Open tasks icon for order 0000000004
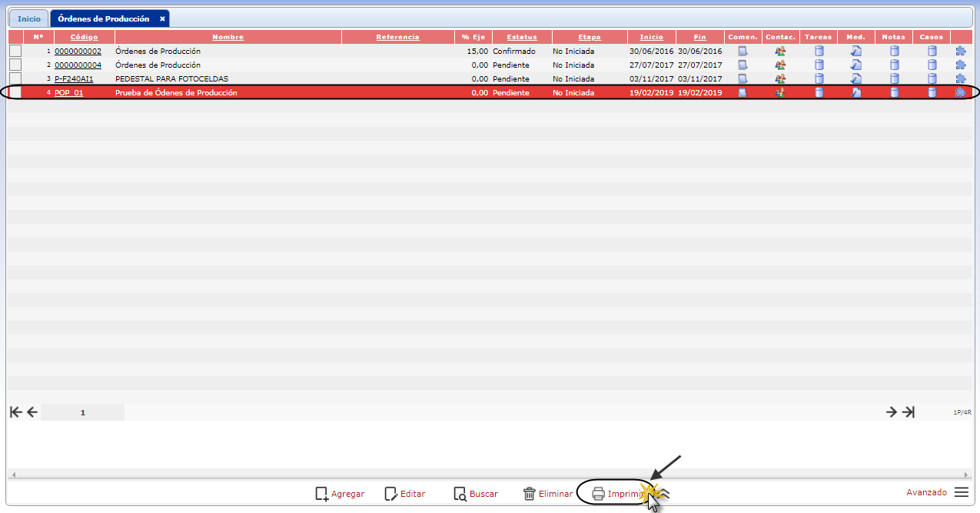The width and height of the screenshot is (980, 513). click(x=819, y=65)
